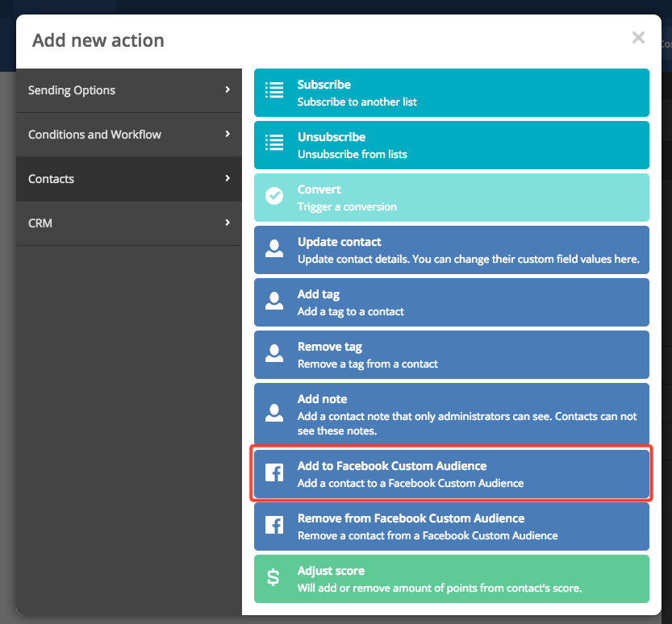The height and width of the screenshot is (624, 672).
Task: Choose the Add note action
Action: 452,413
